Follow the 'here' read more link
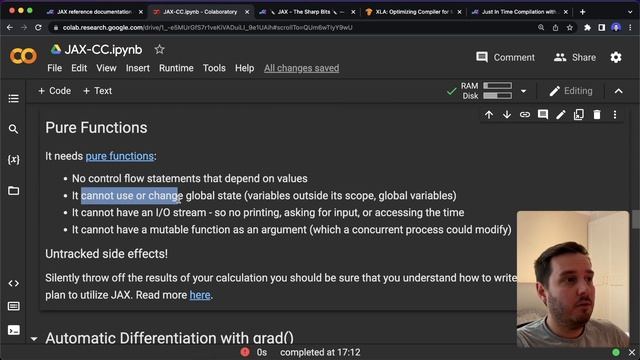The width and height of the screenshot is (640, 360). coord(200,295)
